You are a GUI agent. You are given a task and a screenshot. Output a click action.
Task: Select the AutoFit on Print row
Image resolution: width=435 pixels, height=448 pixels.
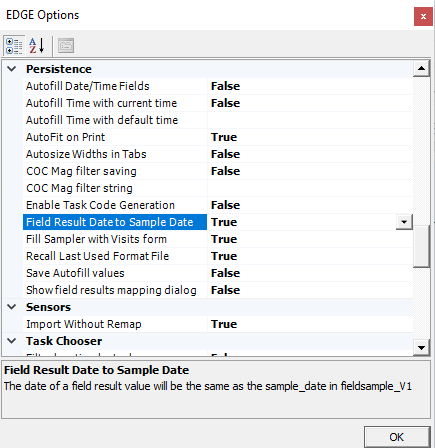(x=218, y=137)
